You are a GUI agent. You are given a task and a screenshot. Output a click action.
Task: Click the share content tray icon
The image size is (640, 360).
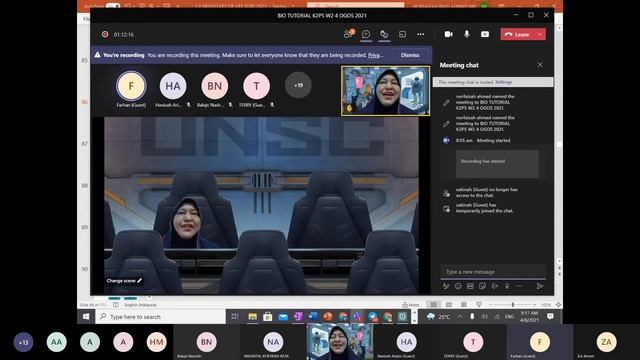[x=485, y=34]
